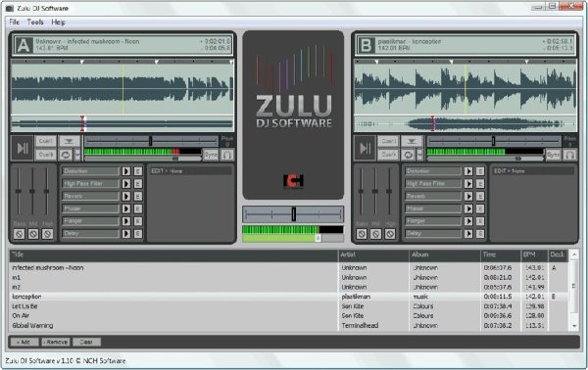588x370 pixels.
Task: Click the Sync button on deck A
Action: click(211, 155)
